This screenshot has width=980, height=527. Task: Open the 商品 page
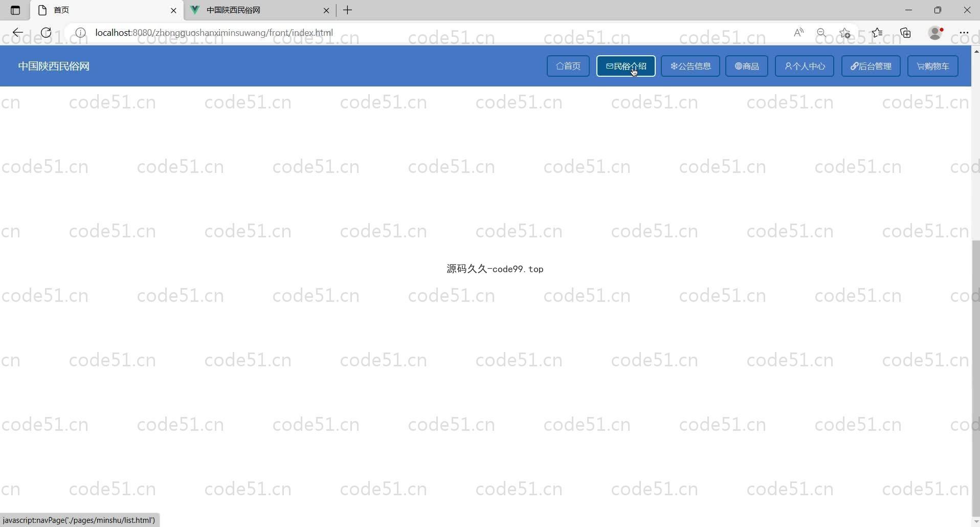(746, 66)
